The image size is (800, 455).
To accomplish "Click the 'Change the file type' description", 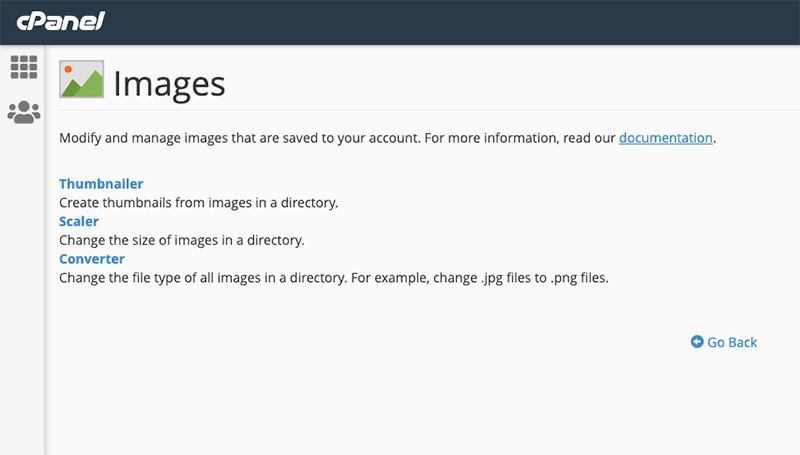I will (x=200, y=278).
